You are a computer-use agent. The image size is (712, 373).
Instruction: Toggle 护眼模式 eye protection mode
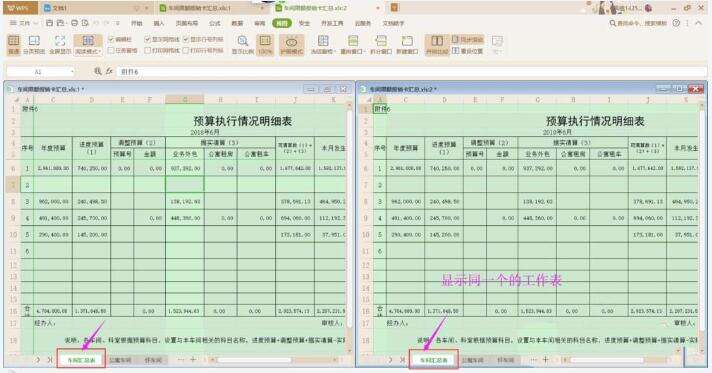click(x=292, y=45)
